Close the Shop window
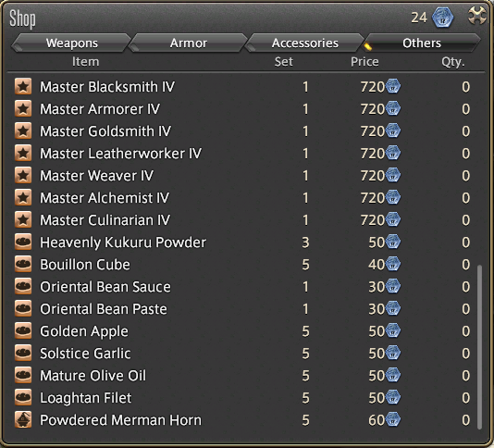 (x=476, y=15)
